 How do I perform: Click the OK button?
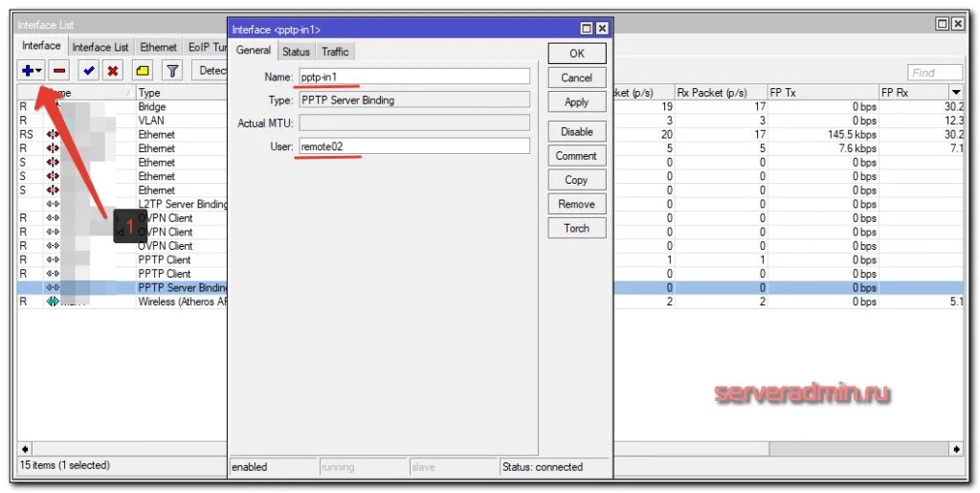[x=577, y=54]
